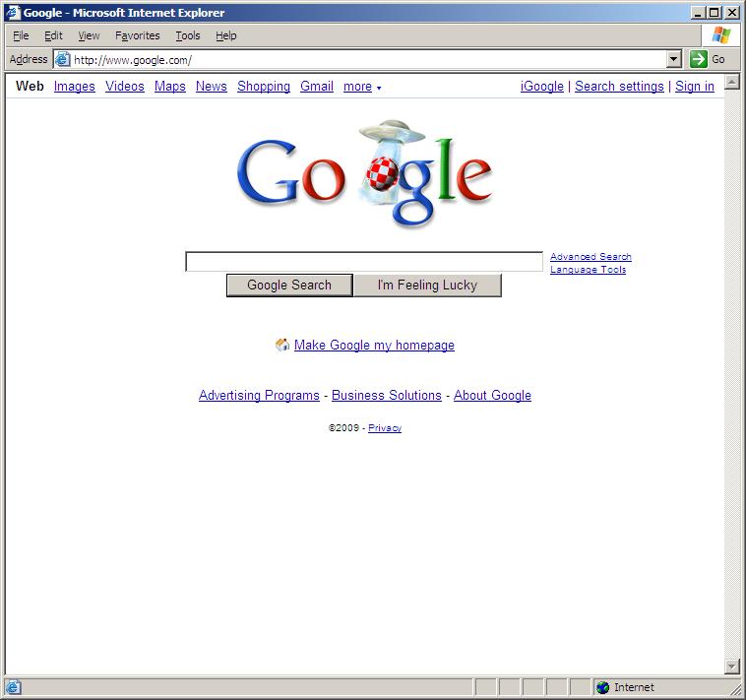Go to Images link

[x=74, y=86]
